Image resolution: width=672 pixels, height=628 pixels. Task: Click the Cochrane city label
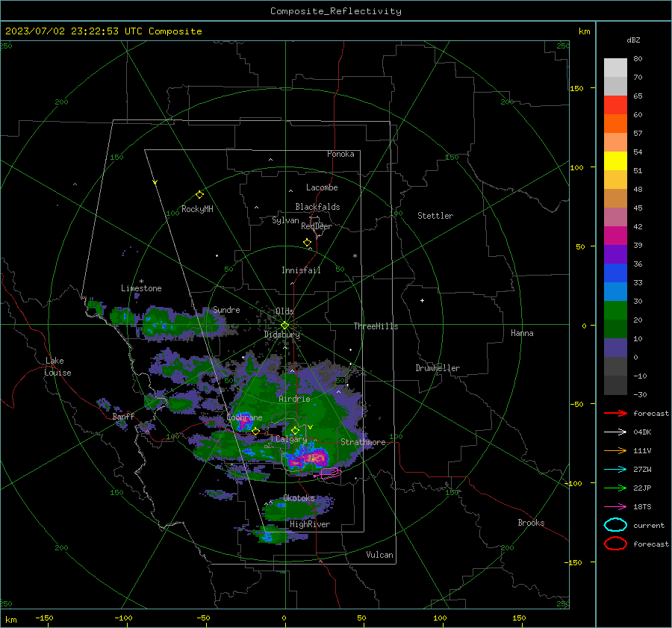(x=244, y=417)
